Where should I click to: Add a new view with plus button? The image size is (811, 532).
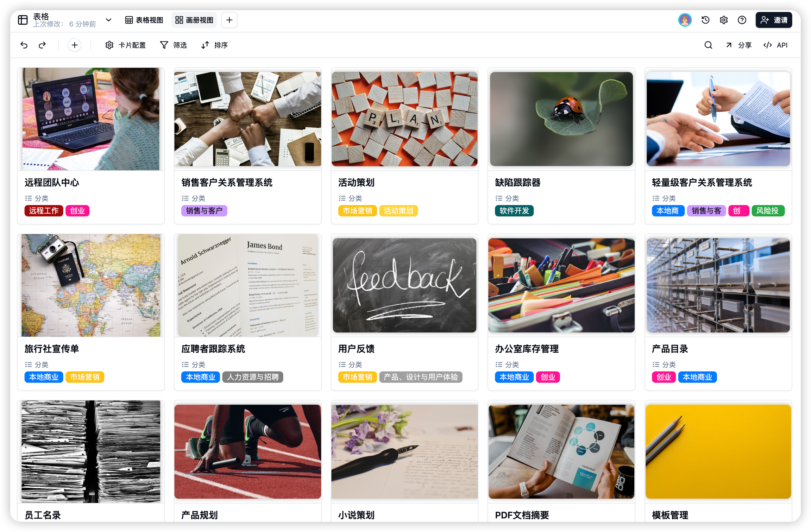pyautogui.click(x=229, y=20)
